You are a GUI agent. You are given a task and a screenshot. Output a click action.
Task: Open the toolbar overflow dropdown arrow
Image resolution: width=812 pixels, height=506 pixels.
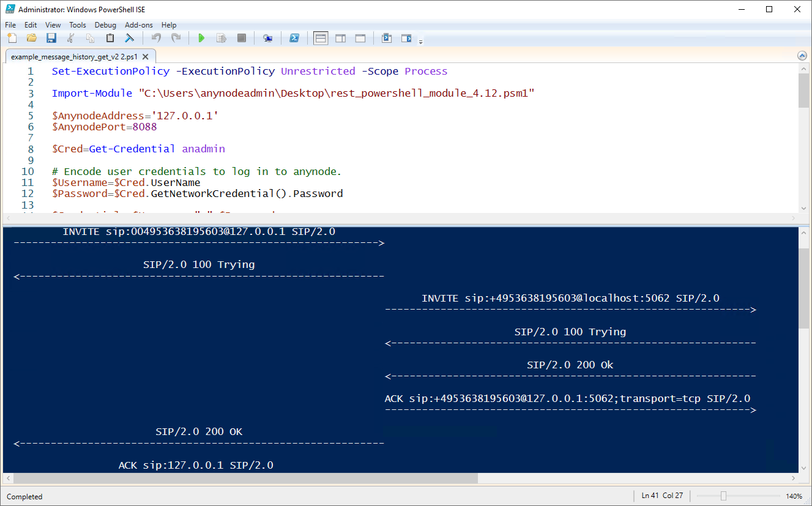point(421,40)
